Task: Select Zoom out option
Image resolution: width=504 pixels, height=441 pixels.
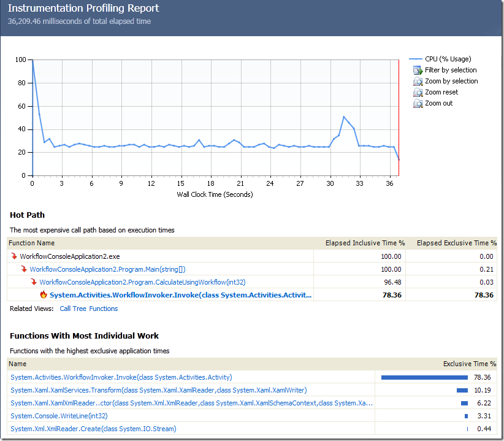Action: (x=438, y=103)
